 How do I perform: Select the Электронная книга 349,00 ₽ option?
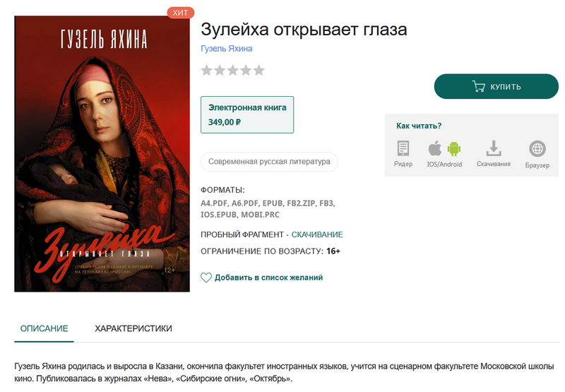click(x=247, y=114)
